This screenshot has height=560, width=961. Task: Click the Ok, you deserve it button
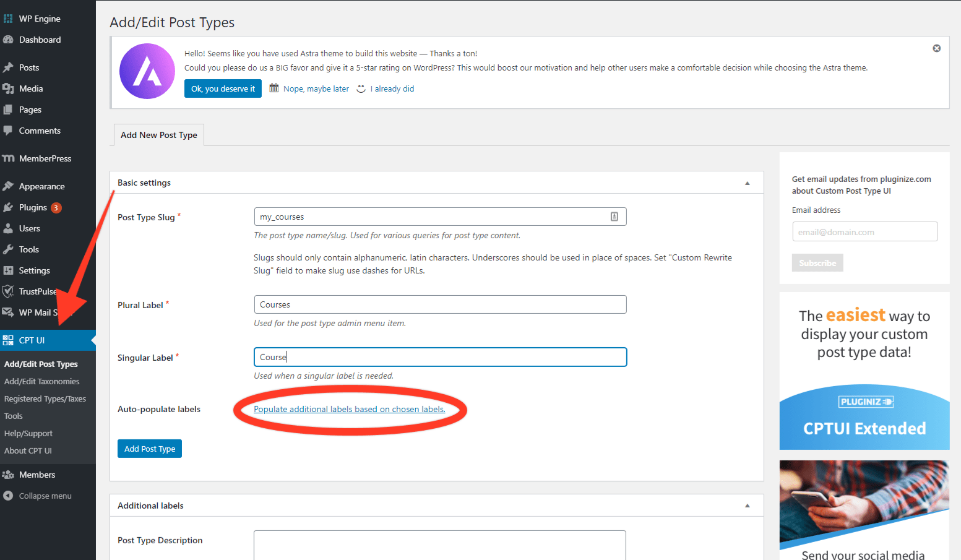click(223, 88)
